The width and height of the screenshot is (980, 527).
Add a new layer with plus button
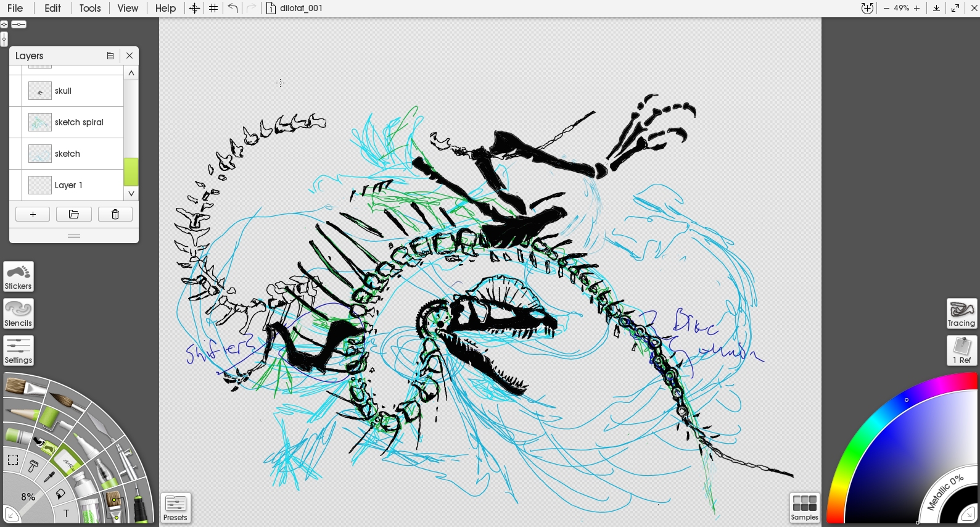pos(33,214)
